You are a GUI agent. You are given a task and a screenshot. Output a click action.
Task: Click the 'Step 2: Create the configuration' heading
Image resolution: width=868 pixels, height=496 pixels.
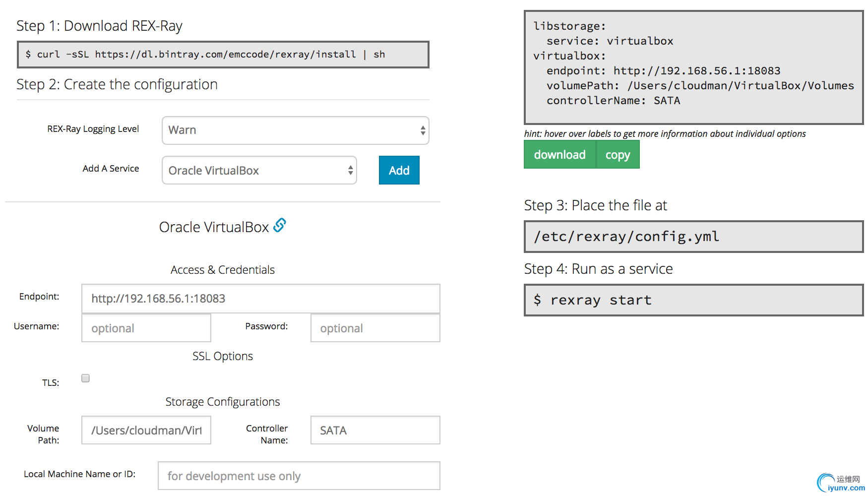point(117,84)
